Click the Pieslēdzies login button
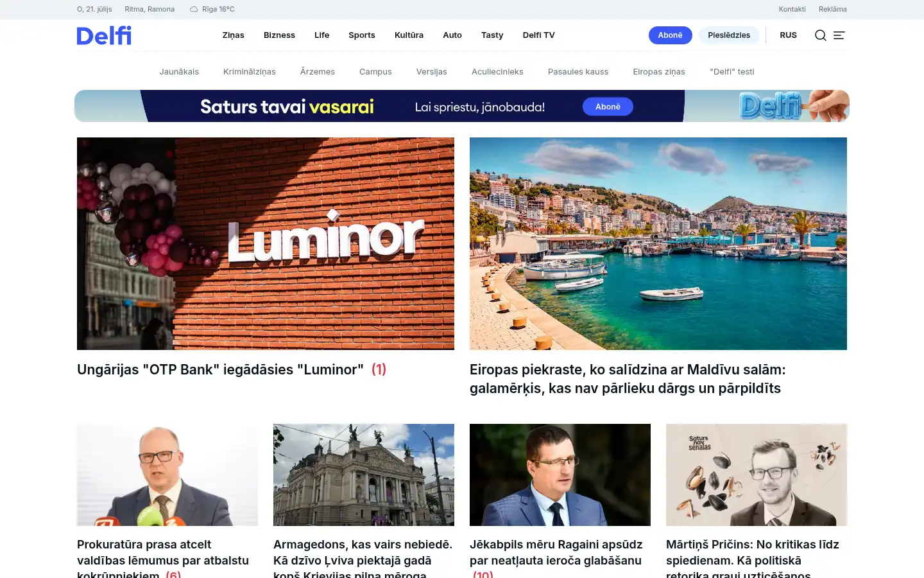The width and height of the screenshot is (924, 578). pyautogui.click(x=729, y=35)
